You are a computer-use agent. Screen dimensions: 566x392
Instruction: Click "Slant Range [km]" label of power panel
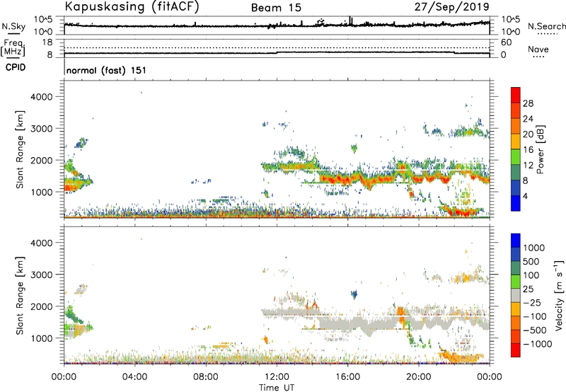[20, 149]
